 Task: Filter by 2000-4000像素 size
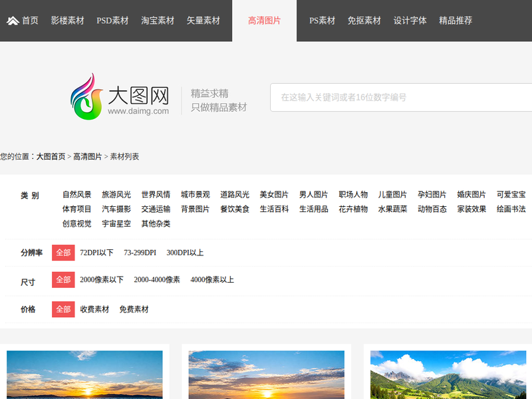point(157,280)
